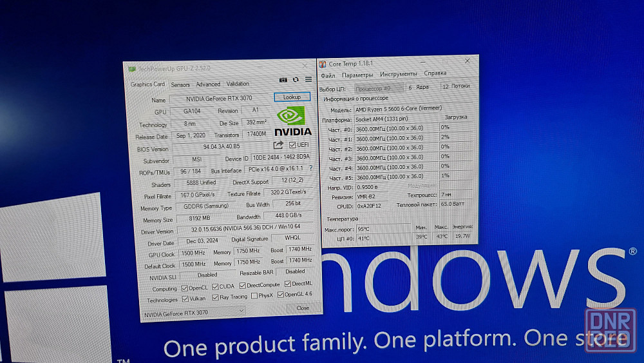Click the NVIDIA logo in GPU-Z
The image size is (644, 363).
coord(292,121)
